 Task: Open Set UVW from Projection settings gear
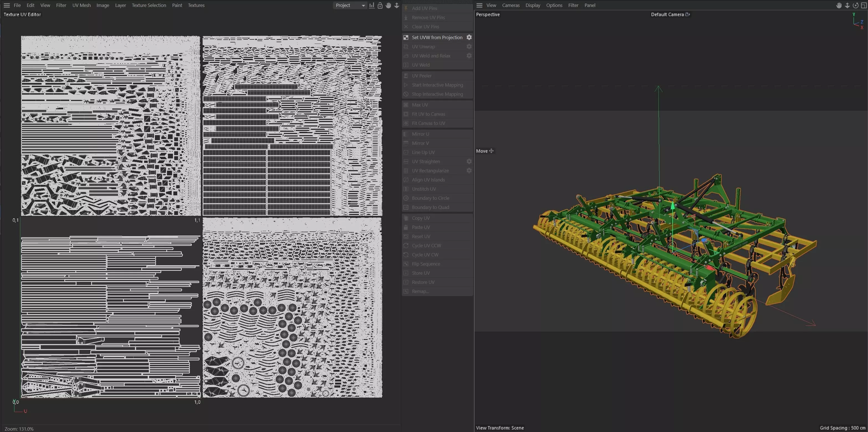coord(469,37)
